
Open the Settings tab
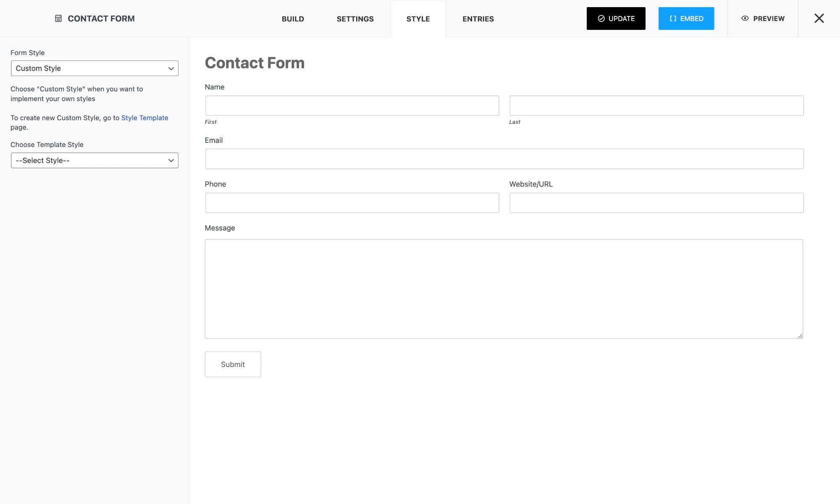click(355, 19)
